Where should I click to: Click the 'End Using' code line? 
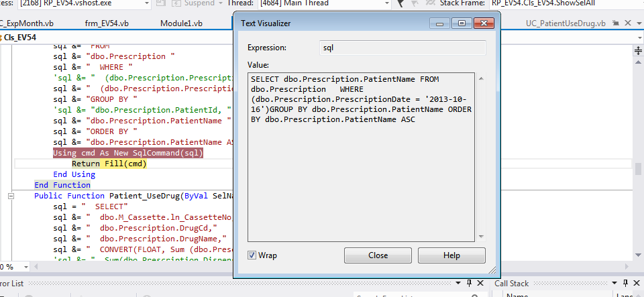pos(74,174)
